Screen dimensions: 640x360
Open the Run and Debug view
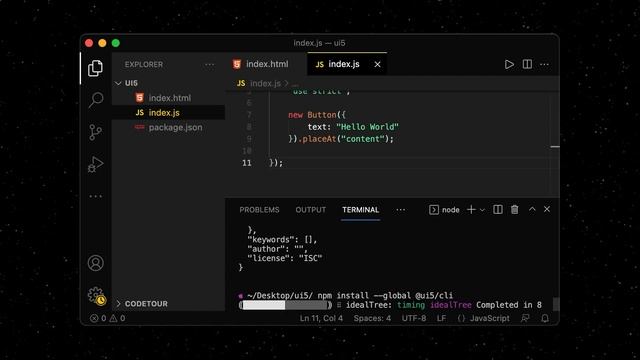(x=96, y=164)
